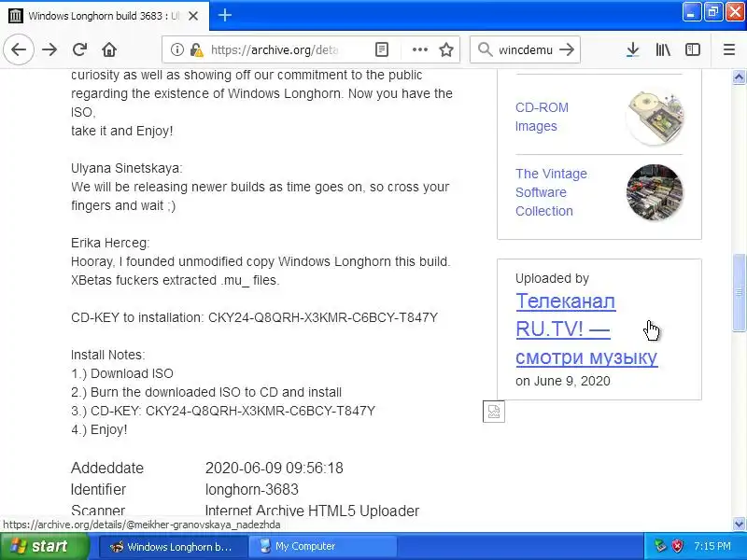Screen dimensions: 747x560
Task: Click the 7:15 PM system clock
Action: pos(712,546)
